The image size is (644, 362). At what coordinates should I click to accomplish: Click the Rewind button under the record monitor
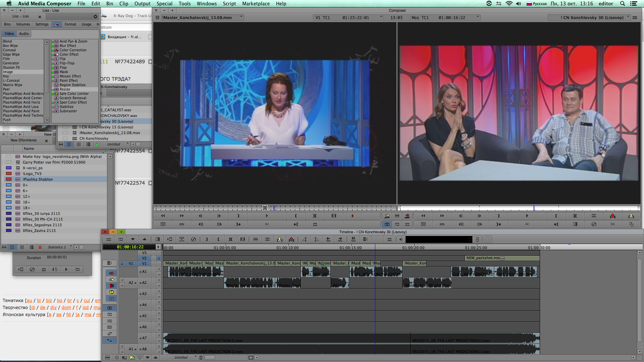coord(423,216)
